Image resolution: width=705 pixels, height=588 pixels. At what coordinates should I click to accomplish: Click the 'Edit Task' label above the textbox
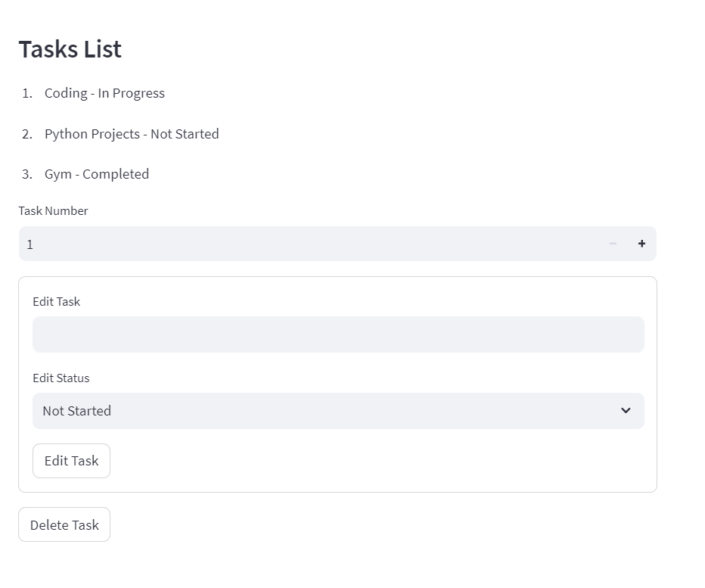[x=56, y=301]
